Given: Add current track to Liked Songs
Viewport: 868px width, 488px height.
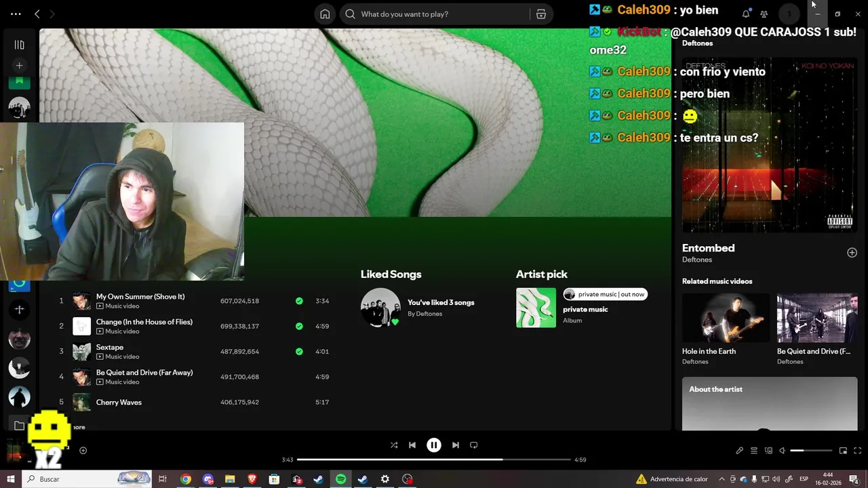Looking at the screenshot, I should coord(83,451).
